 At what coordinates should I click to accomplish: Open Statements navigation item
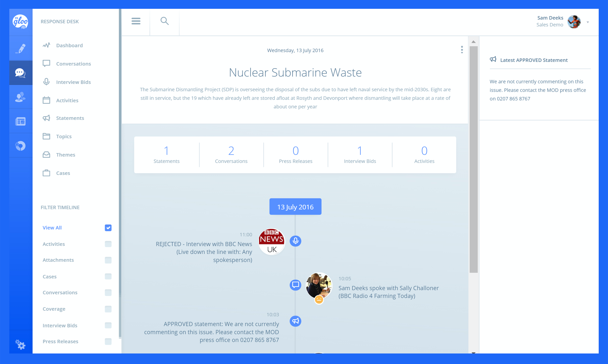(70, 118)
